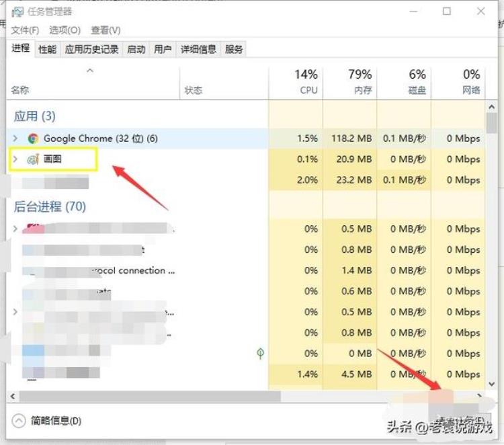Switch to the 详细信息 tab

pyautogui.click(x=198, y=49)
